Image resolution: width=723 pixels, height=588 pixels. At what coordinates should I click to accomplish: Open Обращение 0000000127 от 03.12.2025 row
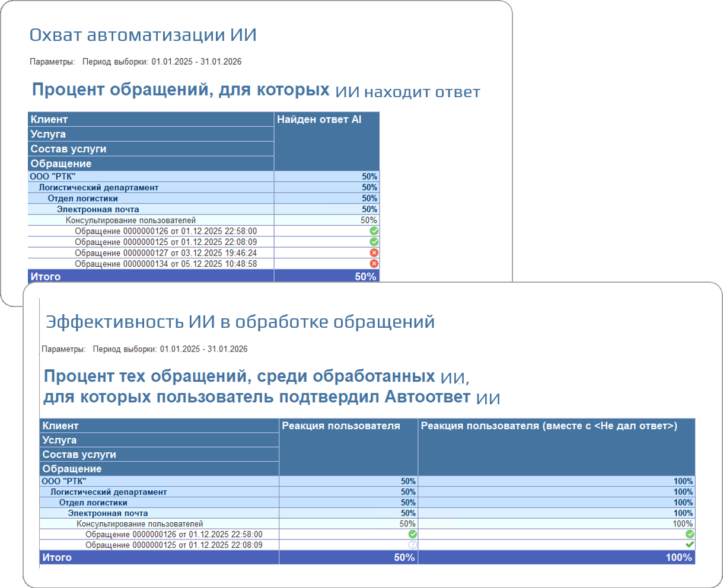[203, 253]
